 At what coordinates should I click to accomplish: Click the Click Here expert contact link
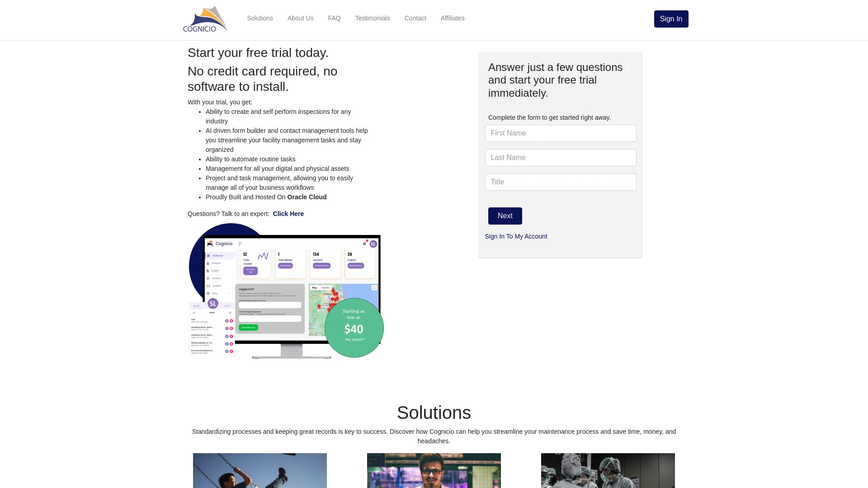point(288,213)
